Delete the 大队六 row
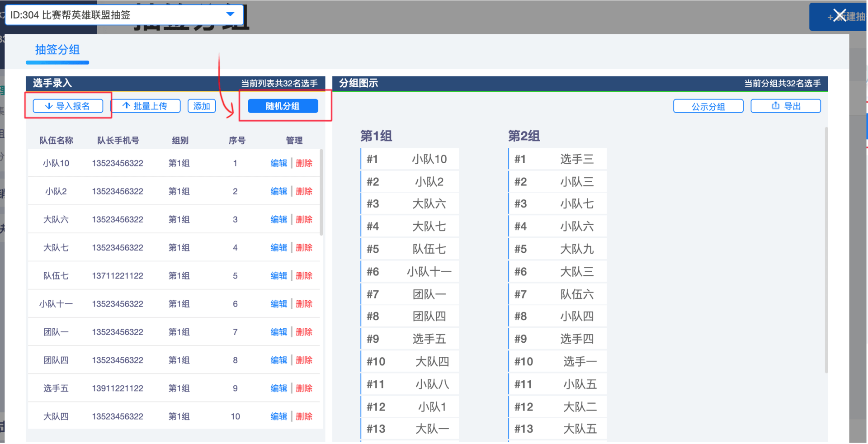Image resolution: width=868 pixels, height=444 pixels. [304, 219]
